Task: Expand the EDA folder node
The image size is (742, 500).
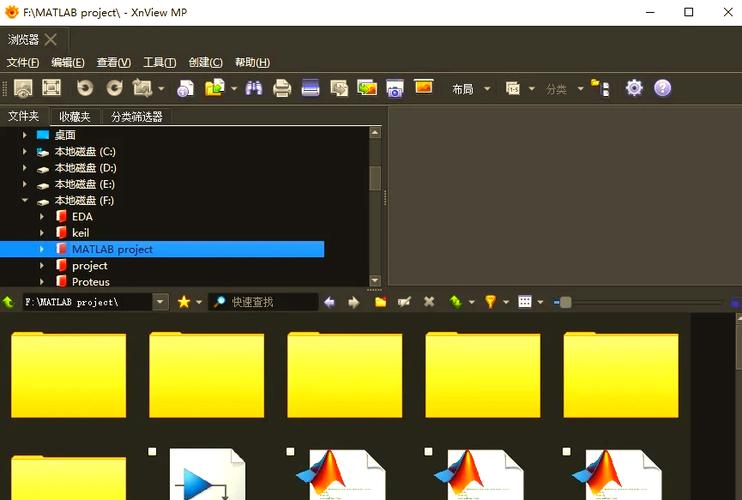Action: coord(42,217)
